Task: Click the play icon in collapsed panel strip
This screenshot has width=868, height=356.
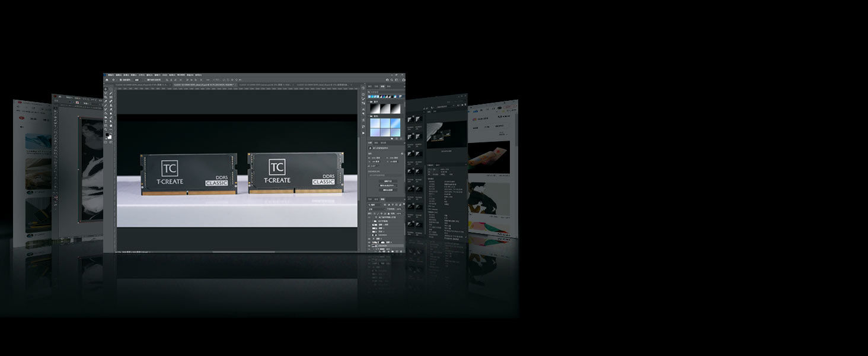Action: pyautogui.click(x=363, y=133)
